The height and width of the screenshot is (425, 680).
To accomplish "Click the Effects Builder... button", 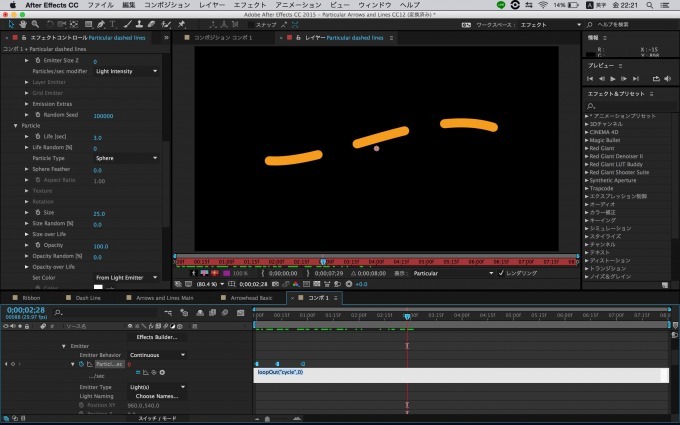I will pos(158,336).
